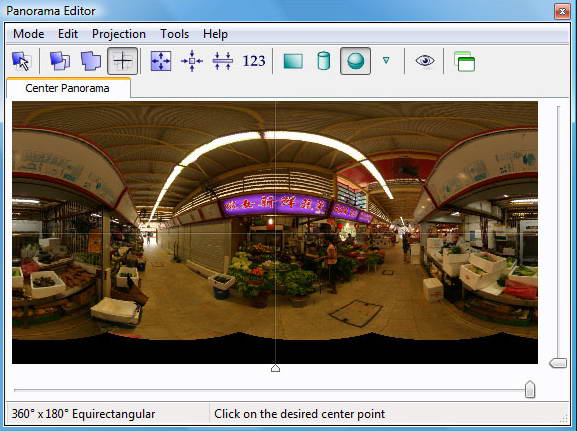Viewport: 577px width, 431px height.
Task: Toggle the eye preview icon
Action: pos(425,60)
